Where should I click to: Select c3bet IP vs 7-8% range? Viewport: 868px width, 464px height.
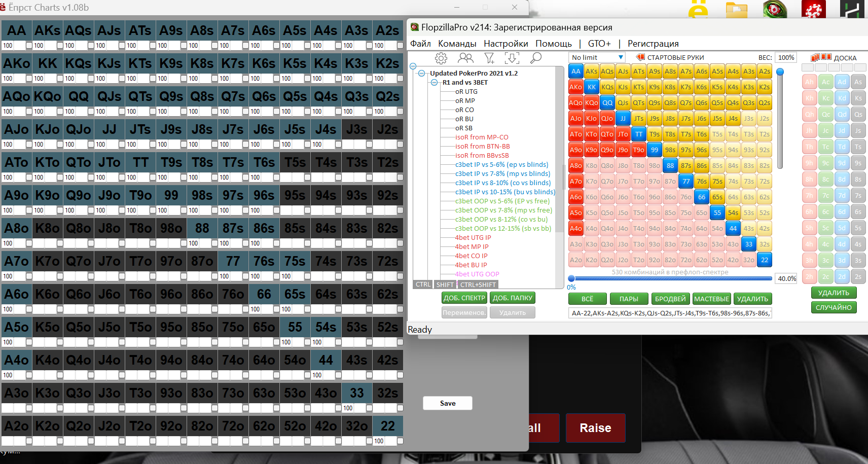click(502, 174)
